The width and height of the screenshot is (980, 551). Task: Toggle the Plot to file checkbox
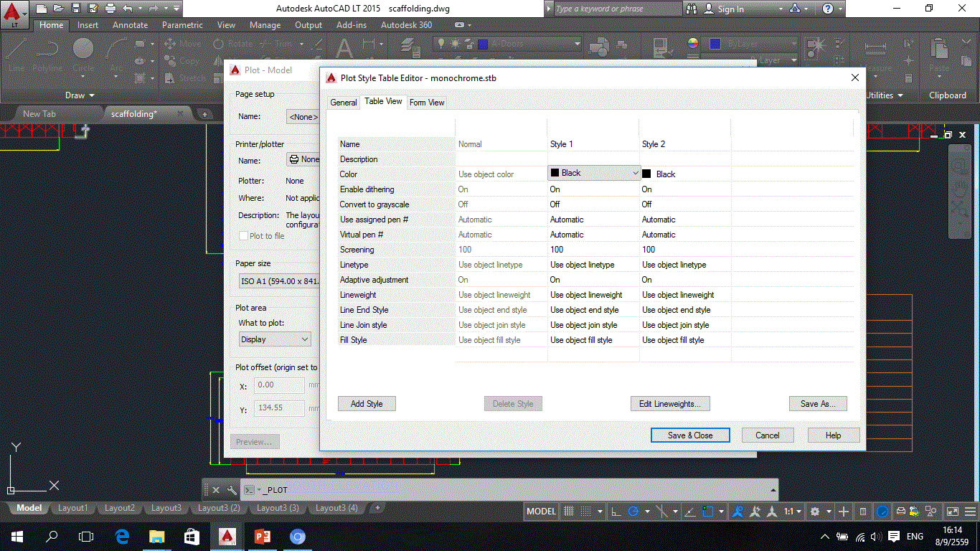pyautogui.click(x=244, y=235)
